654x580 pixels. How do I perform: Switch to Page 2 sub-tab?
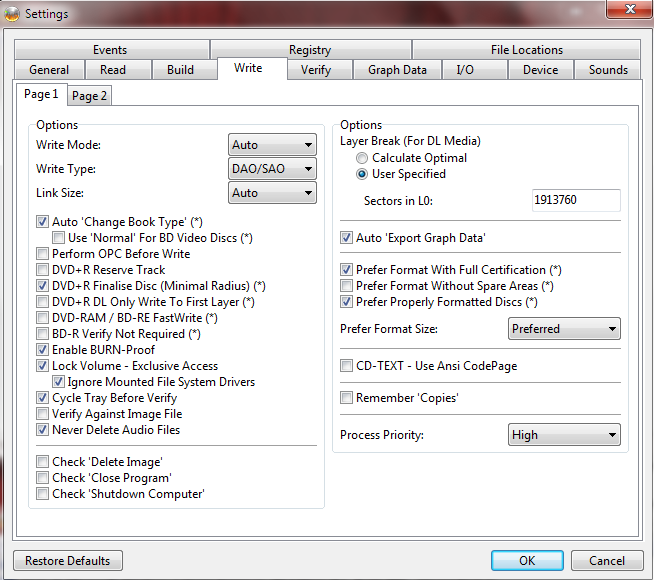tap(89, 96)
